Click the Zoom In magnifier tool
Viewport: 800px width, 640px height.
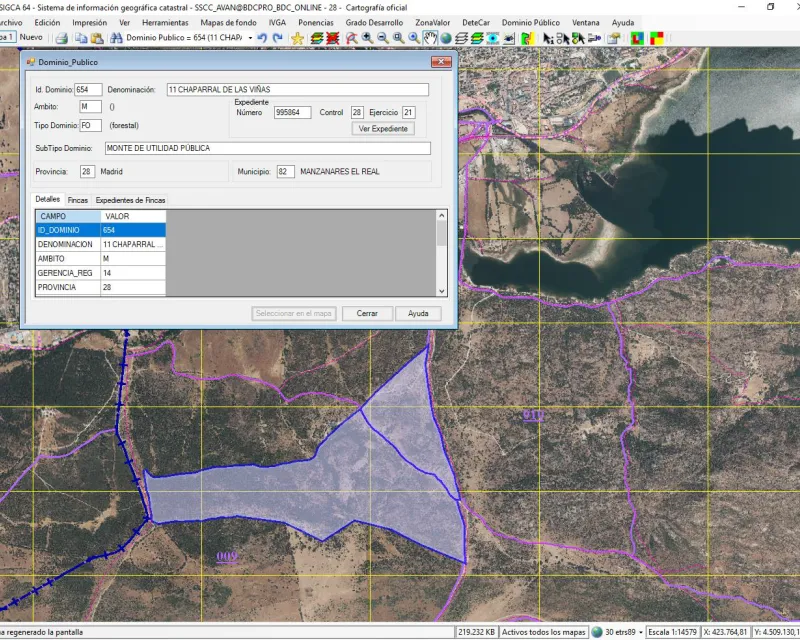[x=365, y=37]
